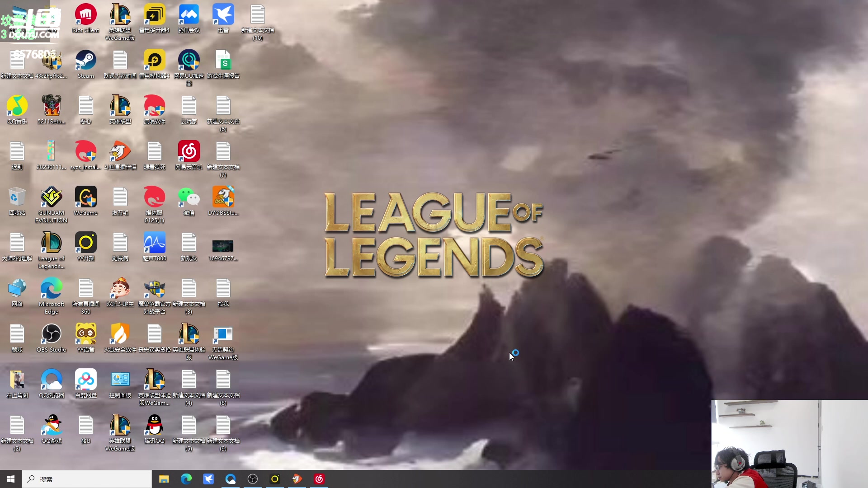Click the 百度网盘 desktop icon
Screen dimensions: 868x488
coord(85,384)
